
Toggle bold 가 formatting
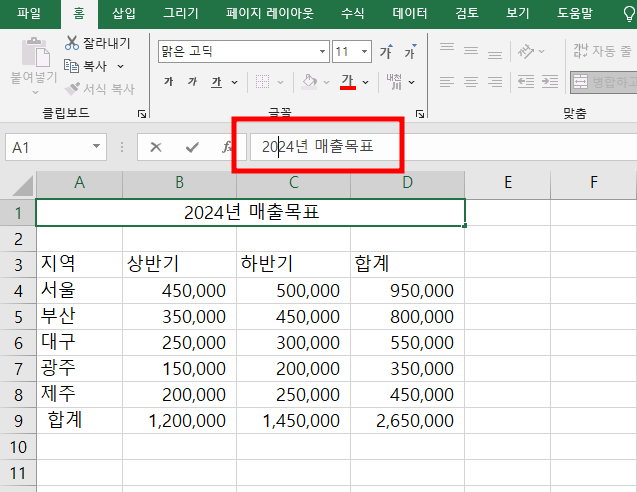click(169, 82)
